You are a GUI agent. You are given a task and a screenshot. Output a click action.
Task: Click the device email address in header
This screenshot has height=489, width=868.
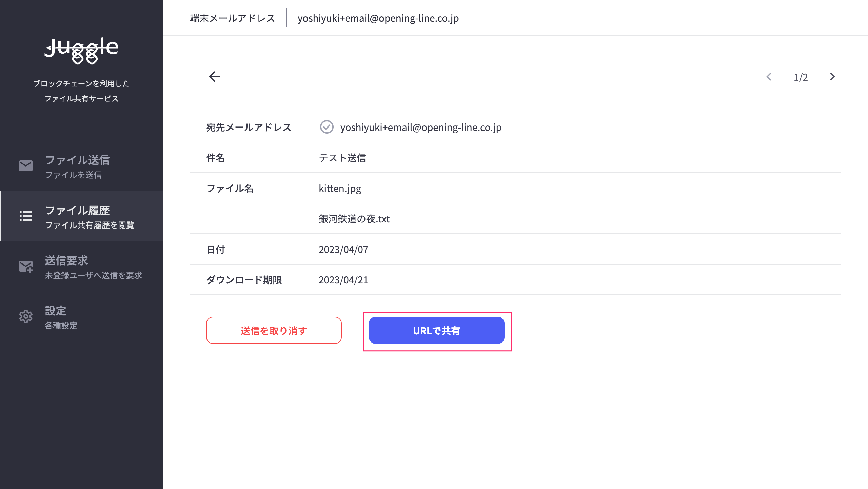coord(378,18)
